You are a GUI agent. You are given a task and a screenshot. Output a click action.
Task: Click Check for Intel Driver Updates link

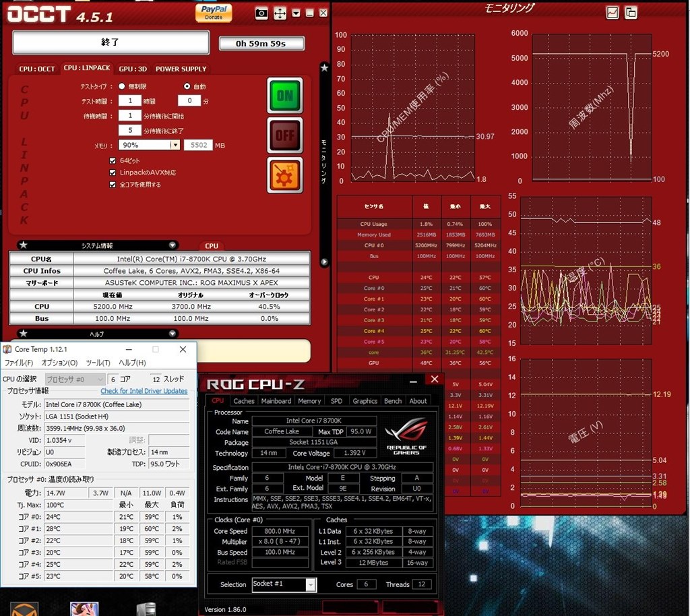pyautogui.click(x=144, y=391)
